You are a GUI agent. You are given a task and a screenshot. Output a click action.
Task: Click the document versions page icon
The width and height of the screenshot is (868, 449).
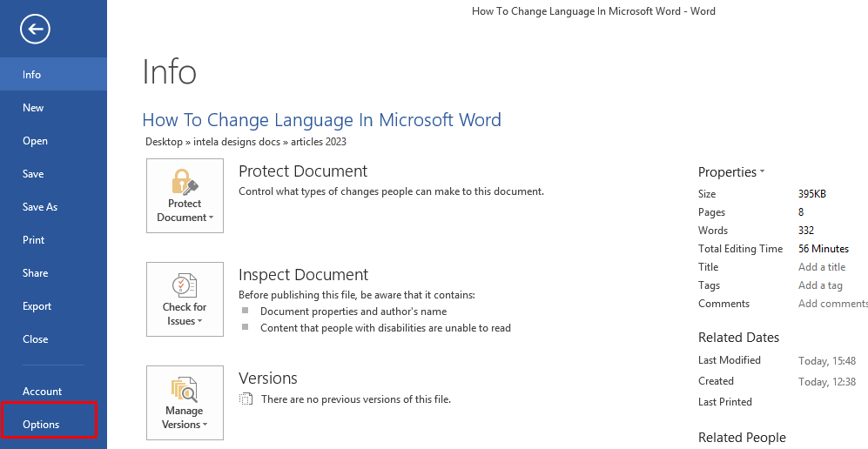click(x=246, y=399)
